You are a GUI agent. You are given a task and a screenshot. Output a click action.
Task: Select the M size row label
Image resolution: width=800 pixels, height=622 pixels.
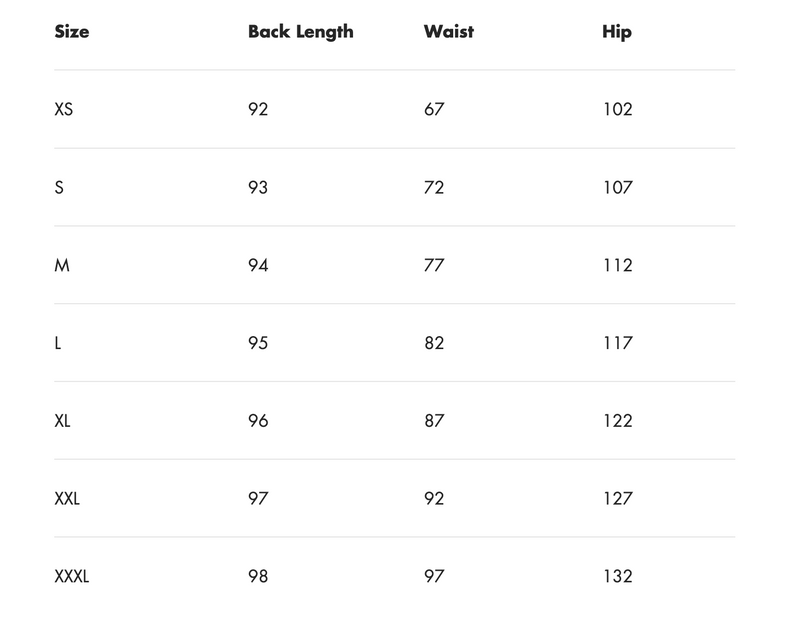62,265
